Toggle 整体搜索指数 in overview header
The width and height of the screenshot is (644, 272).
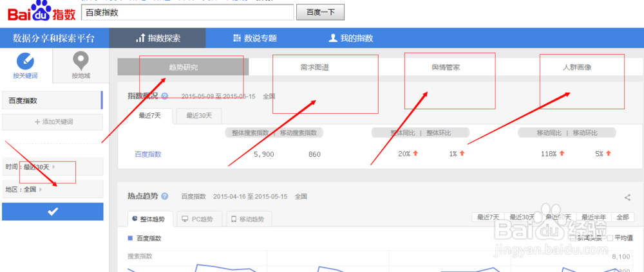(x=250, y=133)
